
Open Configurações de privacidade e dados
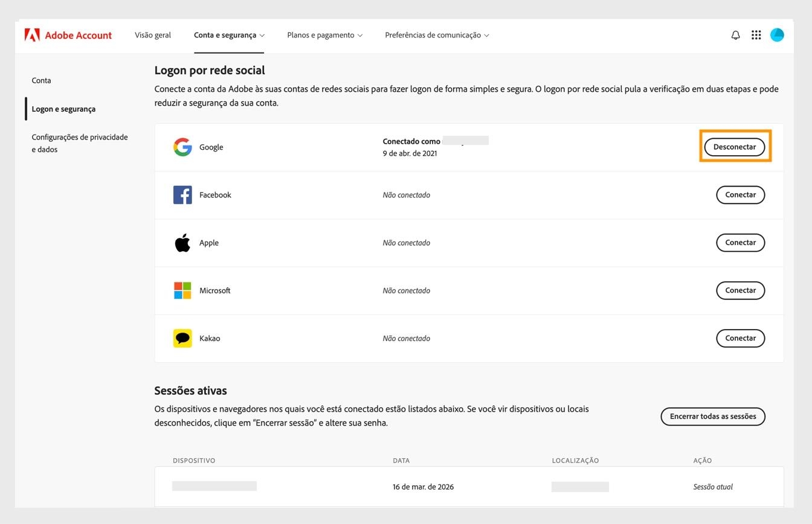(79, 143)
